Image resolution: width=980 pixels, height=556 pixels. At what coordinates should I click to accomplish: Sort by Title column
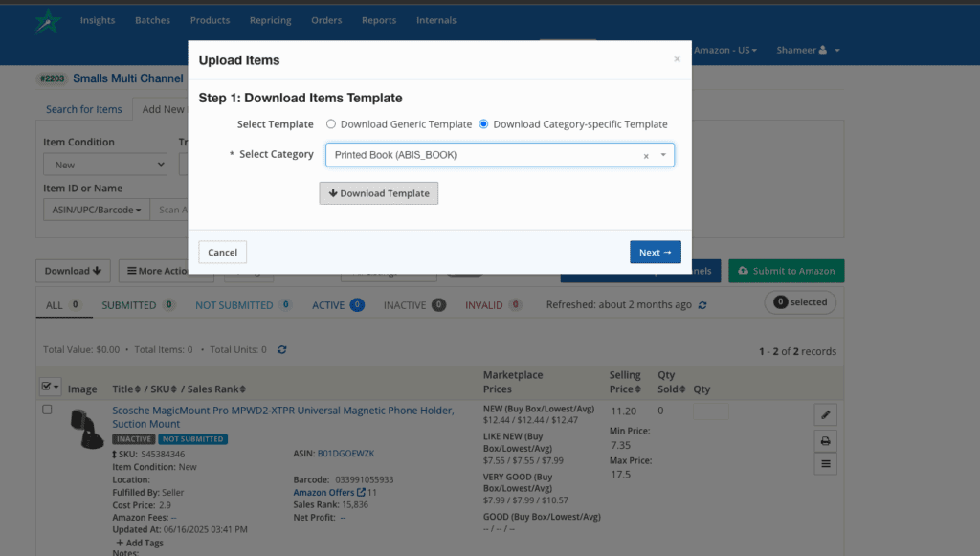point(126,389)
